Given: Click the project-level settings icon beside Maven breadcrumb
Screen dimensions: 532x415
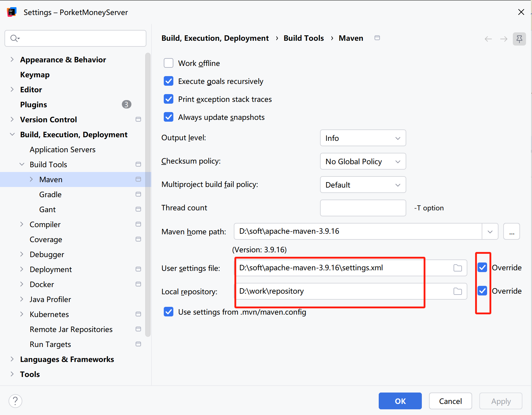Looking at the screenshot, I should [x=377, y=38].
